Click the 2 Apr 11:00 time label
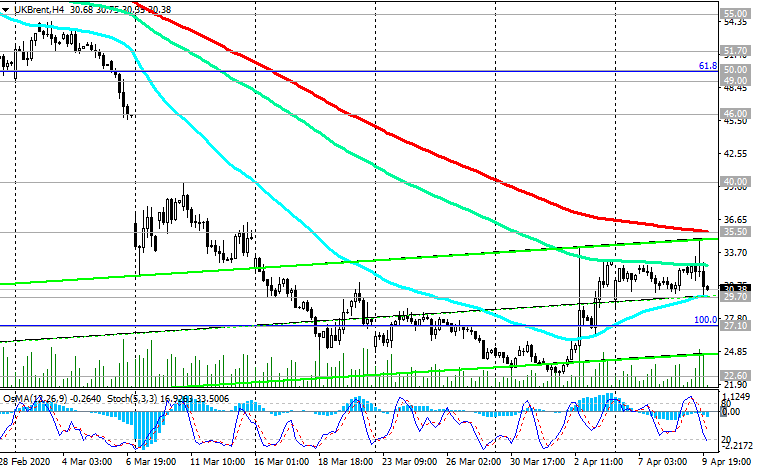This screenshot has height=472, width=757. (x=600, y=461)
